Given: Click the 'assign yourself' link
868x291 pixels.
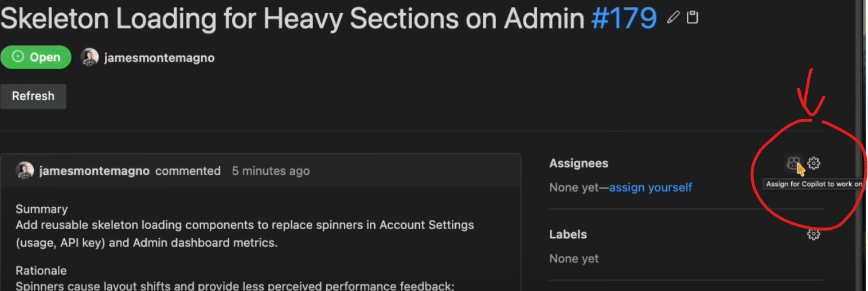Looking at the screenshot, I should click(650, 187).
